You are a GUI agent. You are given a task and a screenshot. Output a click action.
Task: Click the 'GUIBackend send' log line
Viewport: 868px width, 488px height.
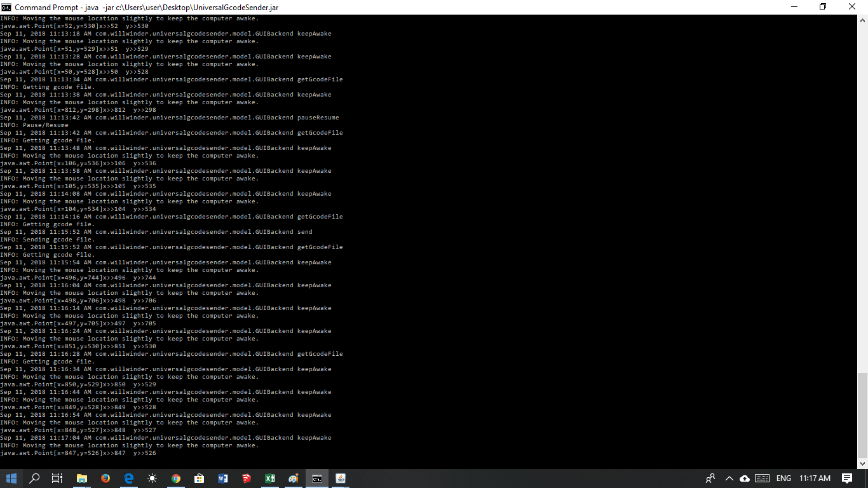click(156, 232)
